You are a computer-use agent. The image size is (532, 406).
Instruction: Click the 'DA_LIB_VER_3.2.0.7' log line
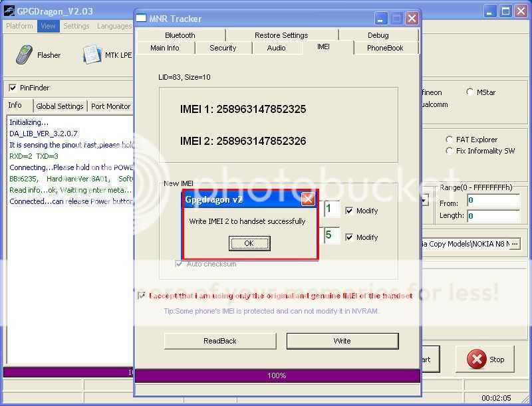43,134
